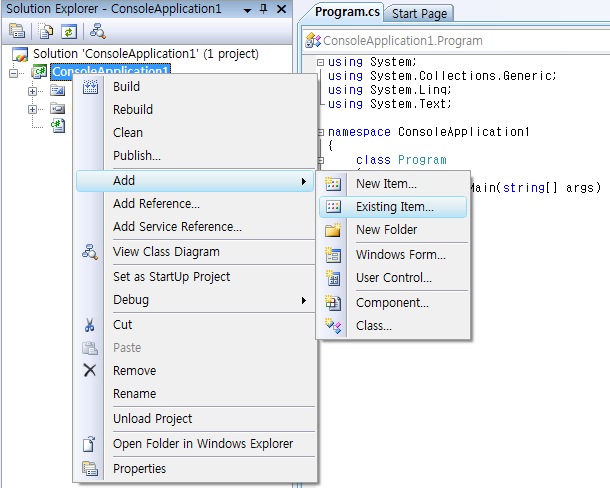Viewport: 610px width, 488px height.
Task: Select Component... in Add submenu
Action: pos(393,303)
